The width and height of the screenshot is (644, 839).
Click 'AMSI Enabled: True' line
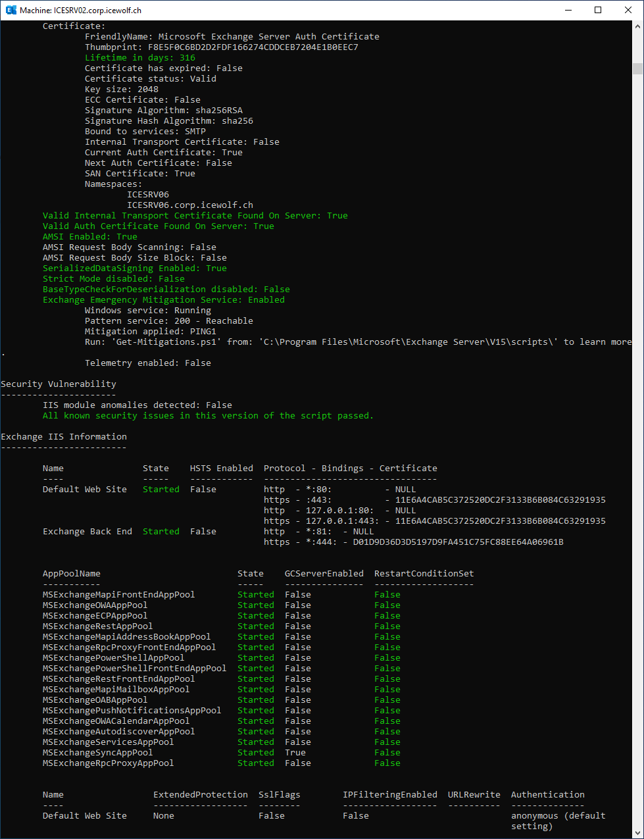(x=90, y=237)
